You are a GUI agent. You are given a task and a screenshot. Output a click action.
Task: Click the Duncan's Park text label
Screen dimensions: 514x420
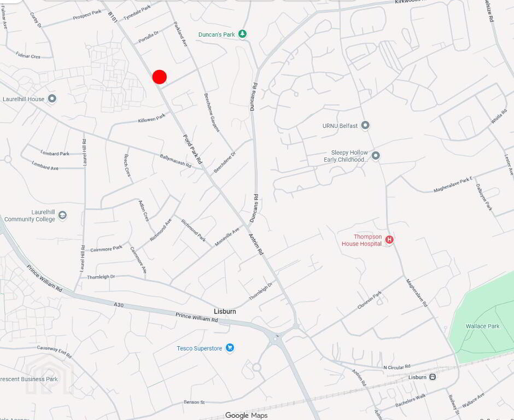click(217, 34)
